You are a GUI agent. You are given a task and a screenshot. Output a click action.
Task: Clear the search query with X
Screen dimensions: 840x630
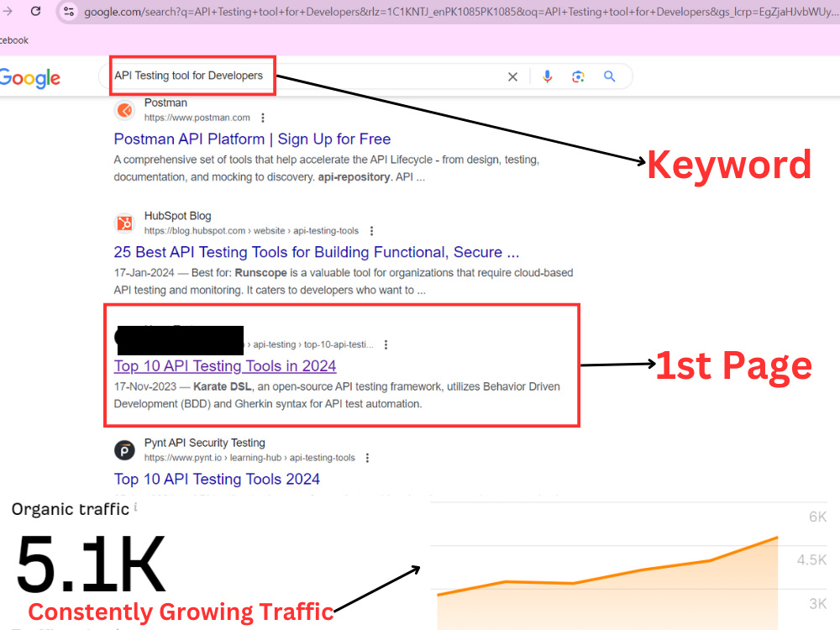point(512,76)
